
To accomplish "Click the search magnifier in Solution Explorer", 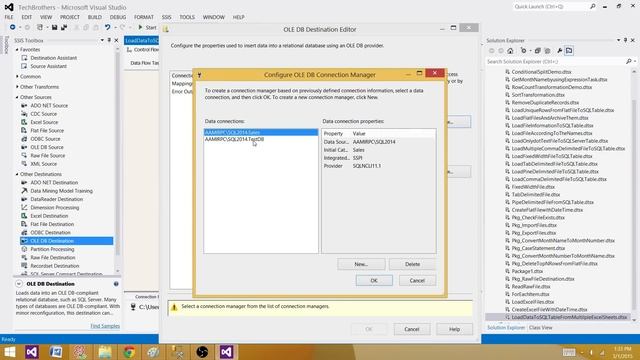I will tap(629, 61).
